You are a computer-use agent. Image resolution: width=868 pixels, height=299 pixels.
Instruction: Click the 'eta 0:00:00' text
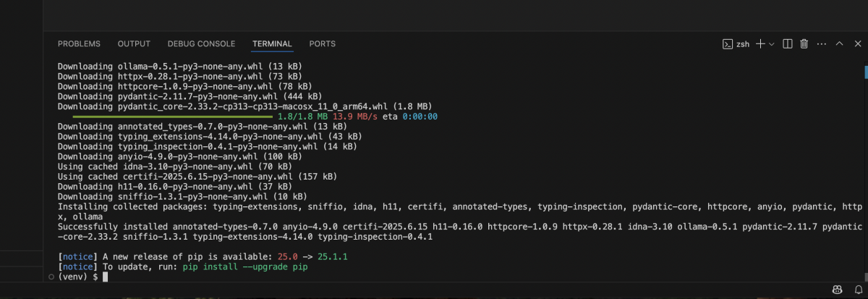pyautogui.click(x=410, y=116)
